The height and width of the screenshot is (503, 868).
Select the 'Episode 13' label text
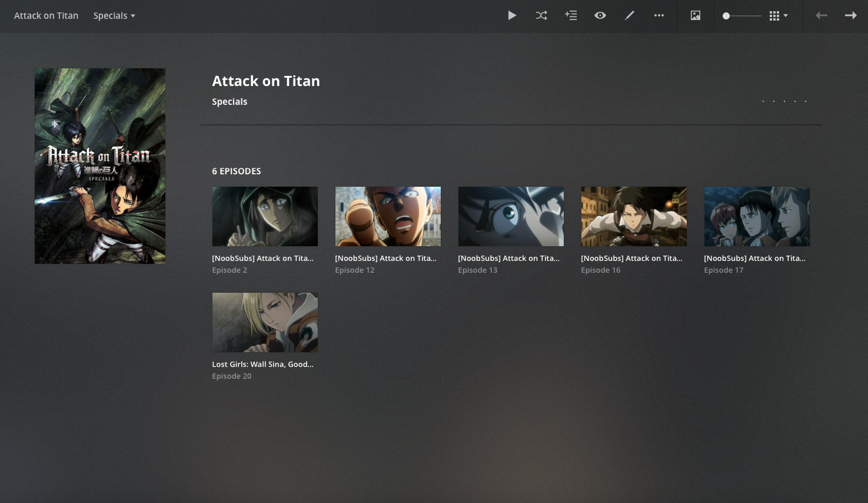tap(478, 270)
